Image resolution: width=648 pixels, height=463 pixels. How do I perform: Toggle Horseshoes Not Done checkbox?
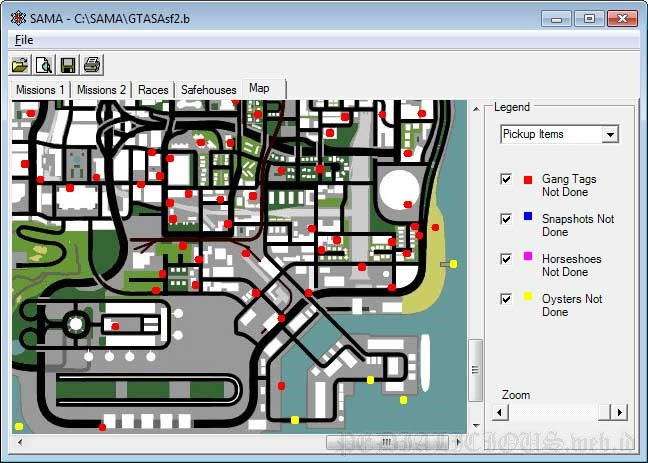506,259
